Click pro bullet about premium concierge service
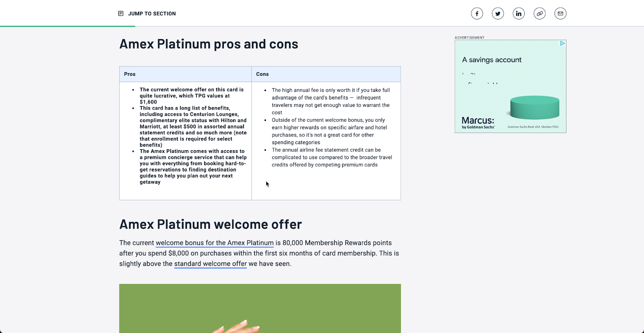Screen dimensions: 644x333 click(x=193, y=167)
